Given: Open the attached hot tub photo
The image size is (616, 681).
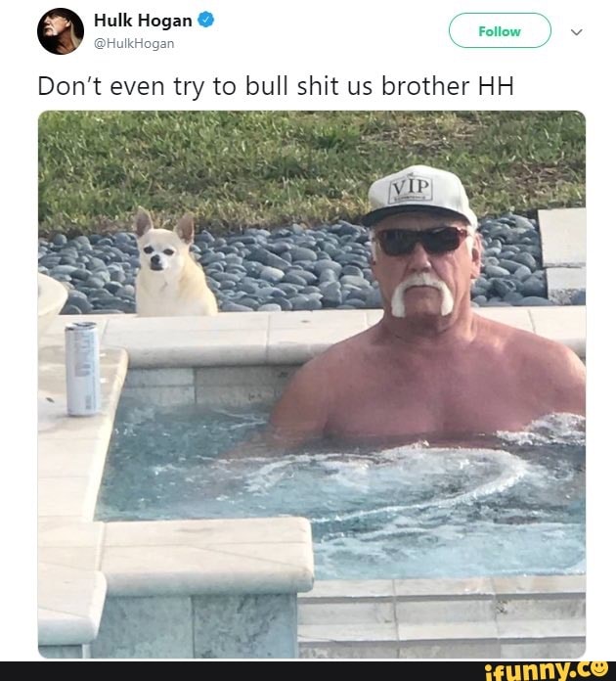Looking at the screenshot, I should pyautogui.click(x=312, y=385).
